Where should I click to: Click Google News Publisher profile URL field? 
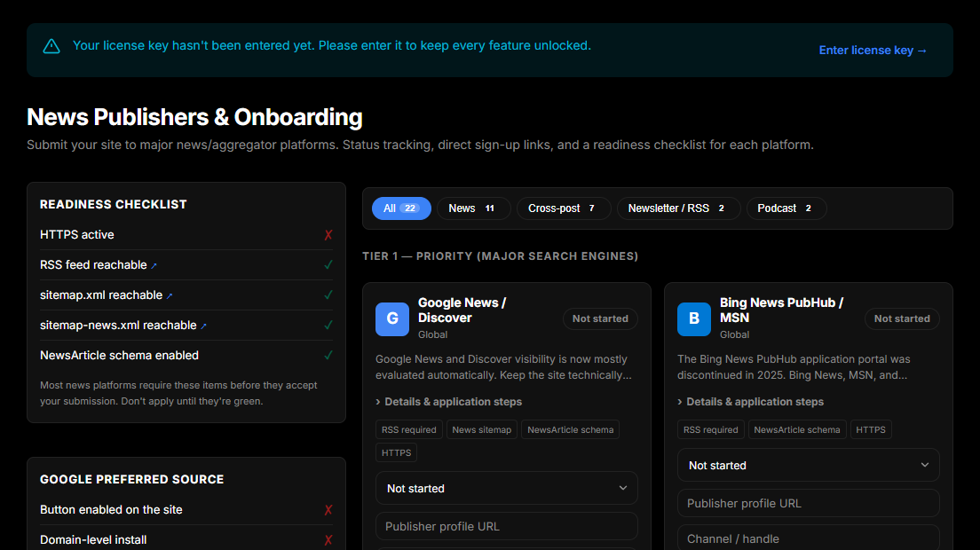506,526
